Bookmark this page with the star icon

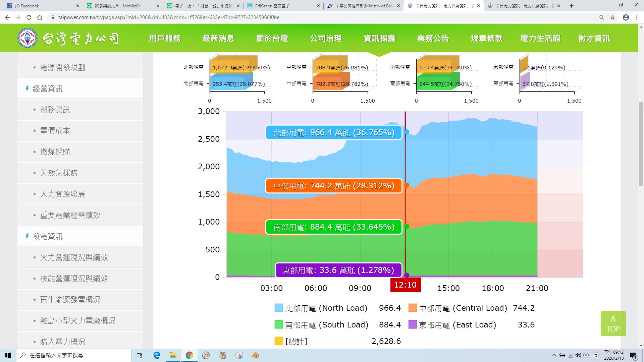click(612, 17)
